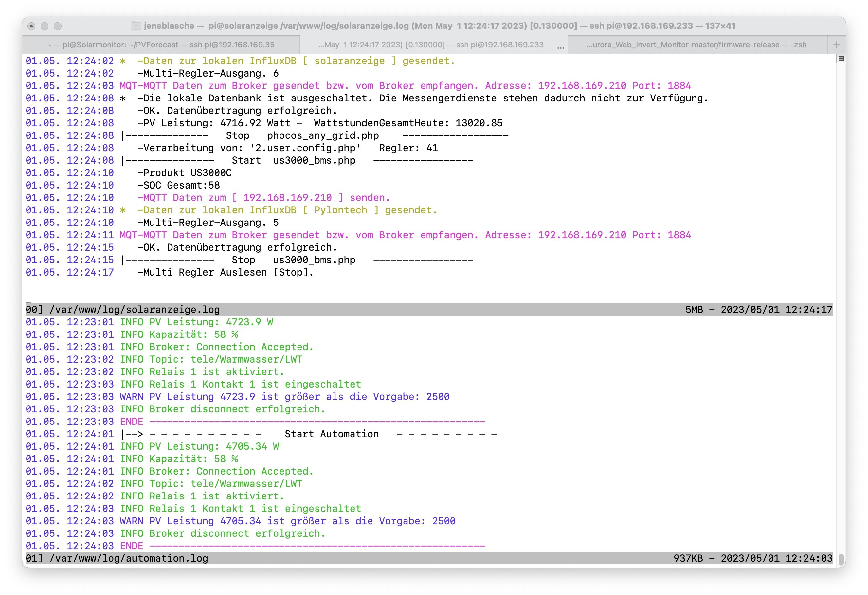
Task: Select the ssh pi@192.168.169.233 tab
Action: (x=430, y=45)
